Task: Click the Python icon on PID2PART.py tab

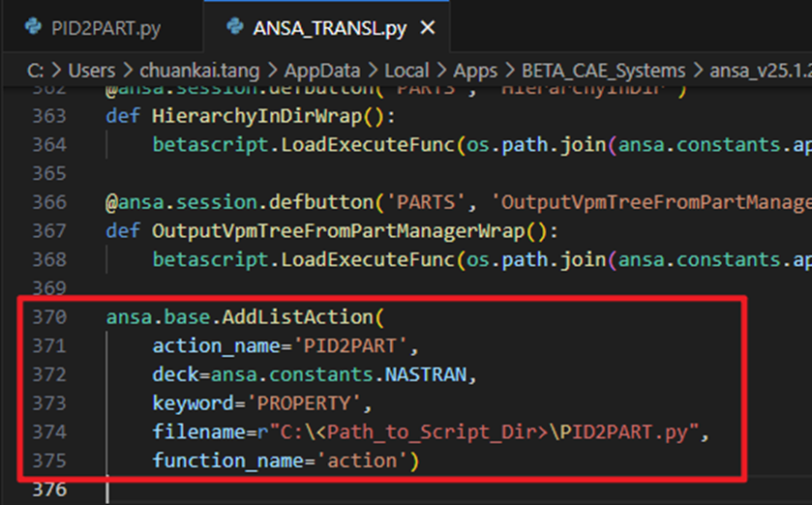Action: [34, 28]
